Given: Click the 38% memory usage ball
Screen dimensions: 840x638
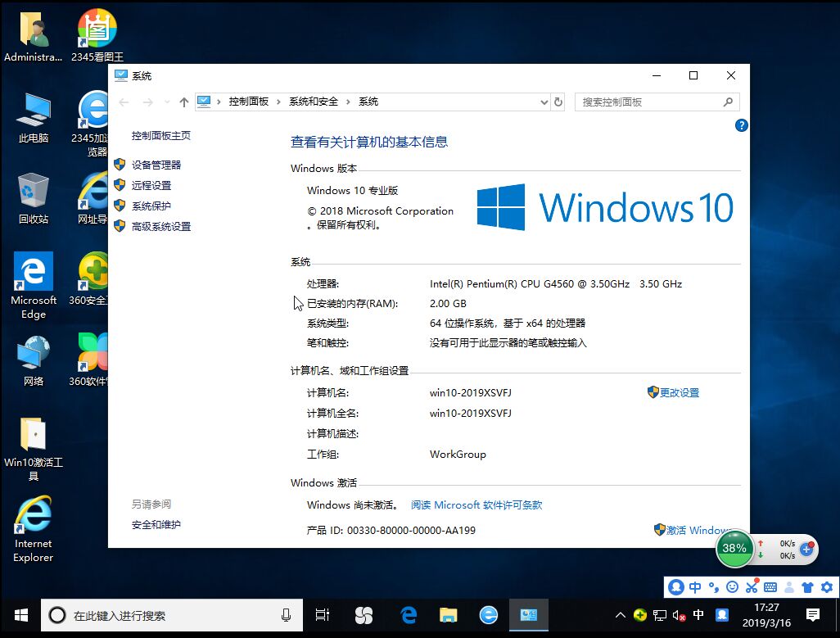Looking at the screenshot, I should 734,548.
